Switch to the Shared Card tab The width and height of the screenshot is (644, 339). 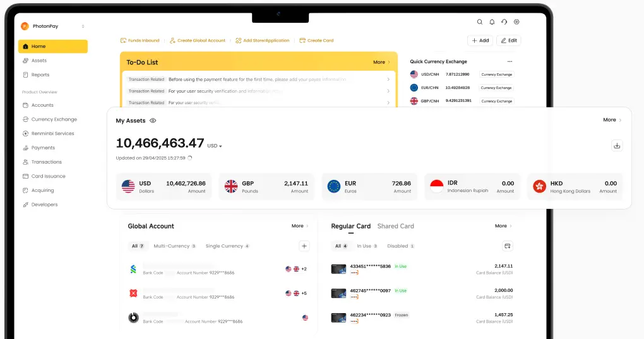coord(395,226)
